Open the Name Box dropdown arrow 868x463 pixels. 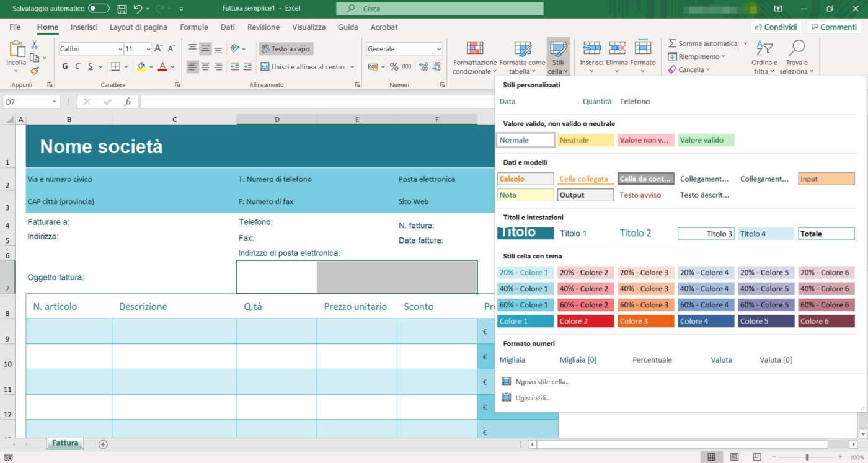point(55,102)
